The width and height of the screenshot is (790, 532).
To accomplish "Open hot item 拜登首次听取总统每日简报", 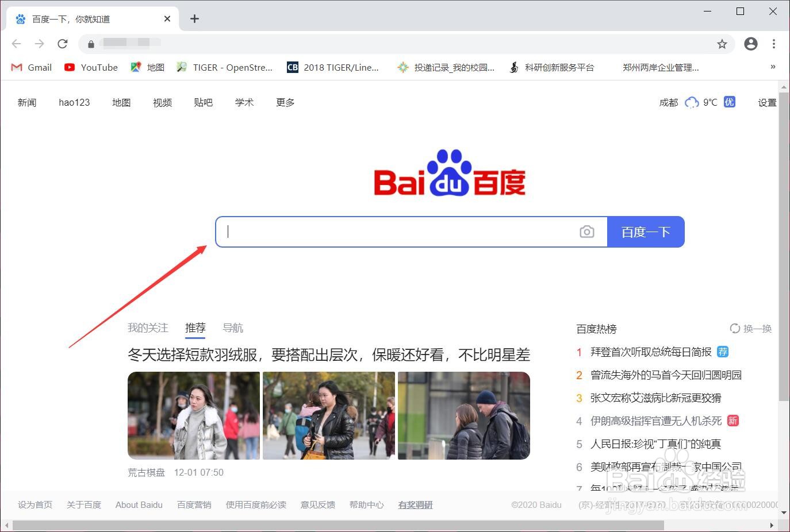I will (x=651, y=352).
